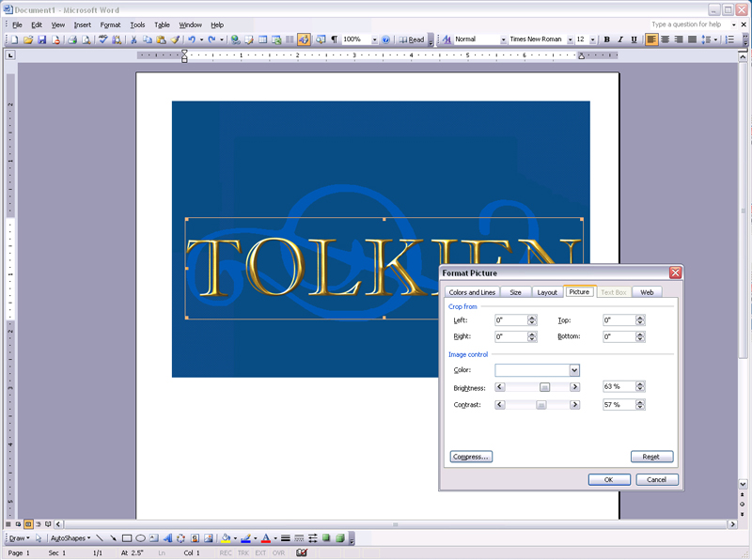Click the Insert Clip Art icon

pos(195,538)
